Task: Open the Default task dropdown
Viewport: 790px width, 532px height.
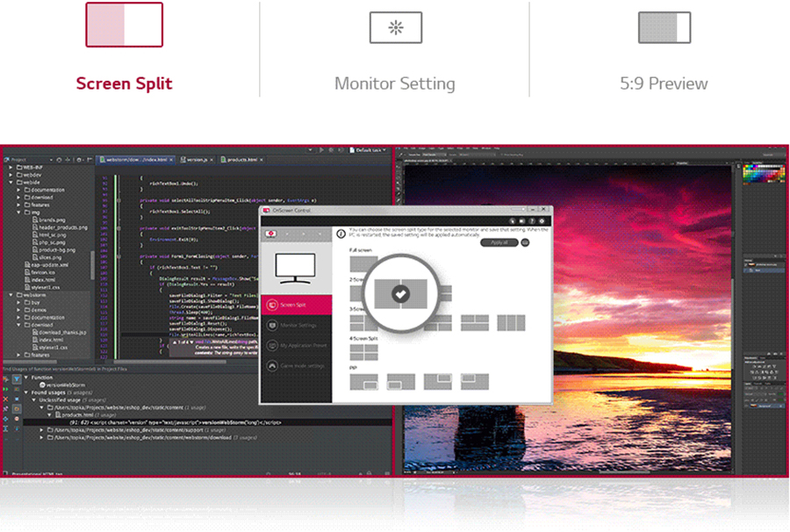Action: pos(369,150)
